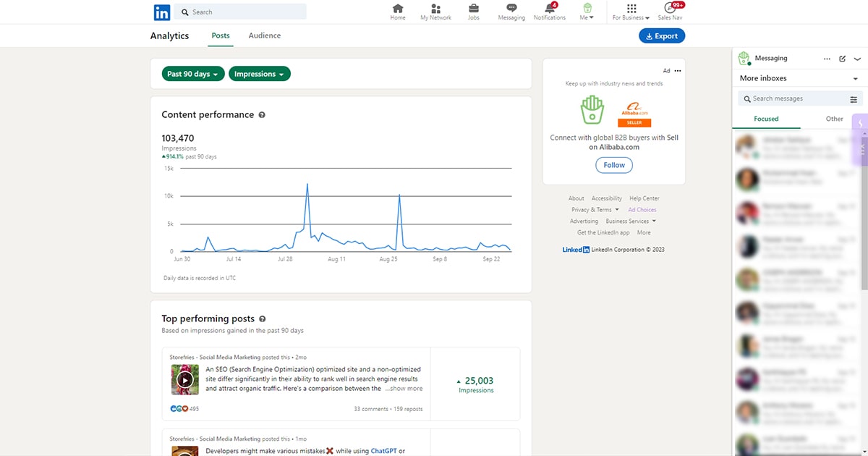The width and height of the screenshot is (868, 456).
Task: Expand the More inboxes dropdown
Action: pyautogui.click(x=855, y=79)
